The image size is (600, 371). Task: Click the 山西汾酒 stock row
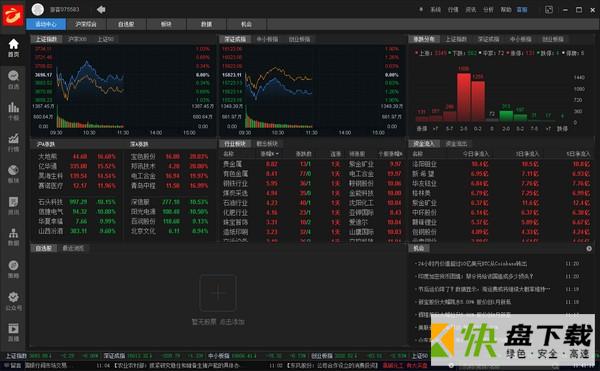77,231
